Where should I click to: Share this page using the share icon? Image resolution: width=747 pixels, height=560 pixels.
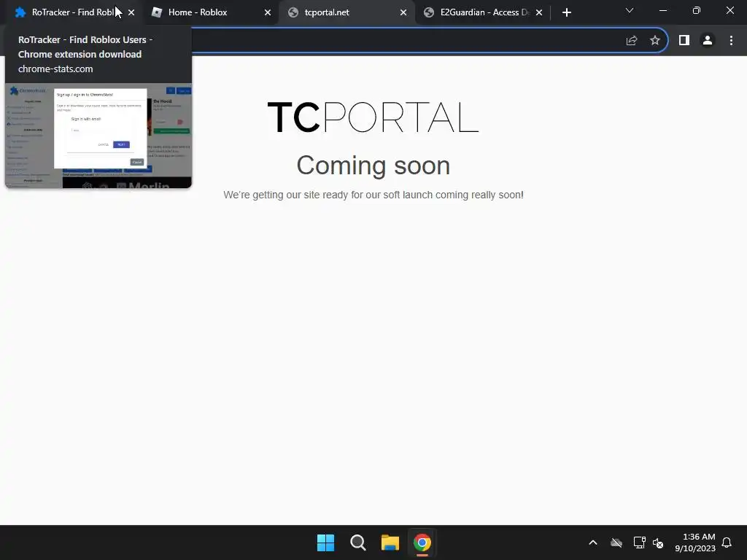[x=632, y=41]
